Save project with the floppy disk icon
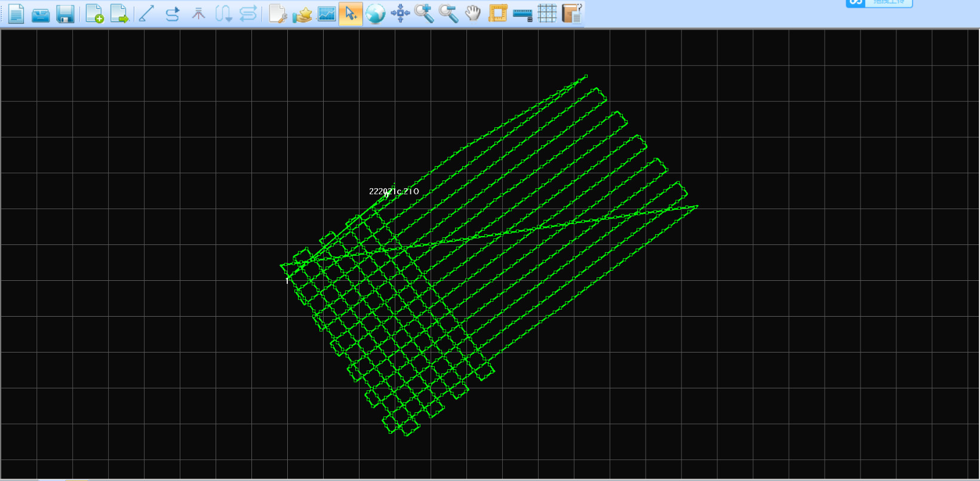This screenshot has height=481, width=980. tap(65, 14)
